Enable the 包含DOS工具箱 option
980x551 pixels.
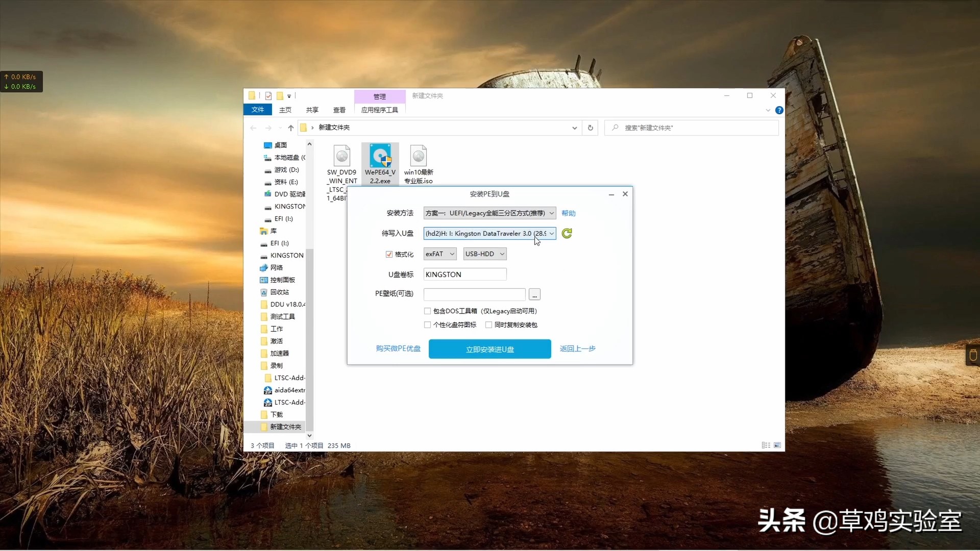pos(427,311)
